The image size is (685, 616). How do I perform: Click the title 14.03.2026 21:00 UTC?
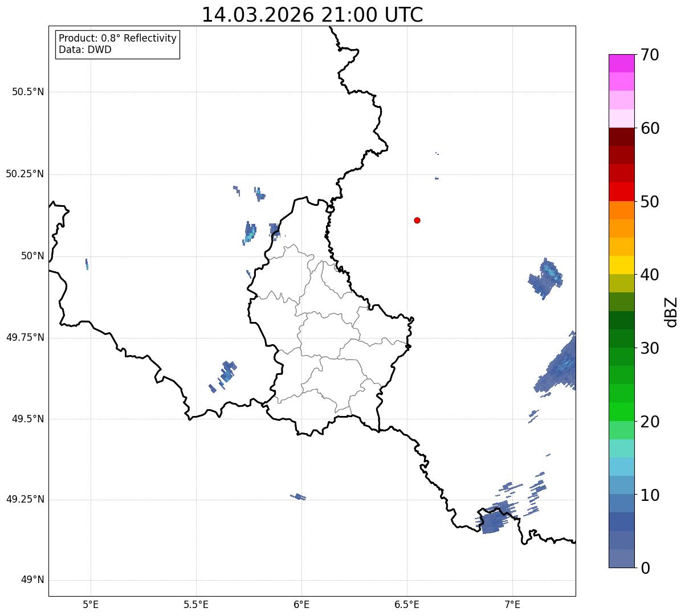(x=312, y=14)
